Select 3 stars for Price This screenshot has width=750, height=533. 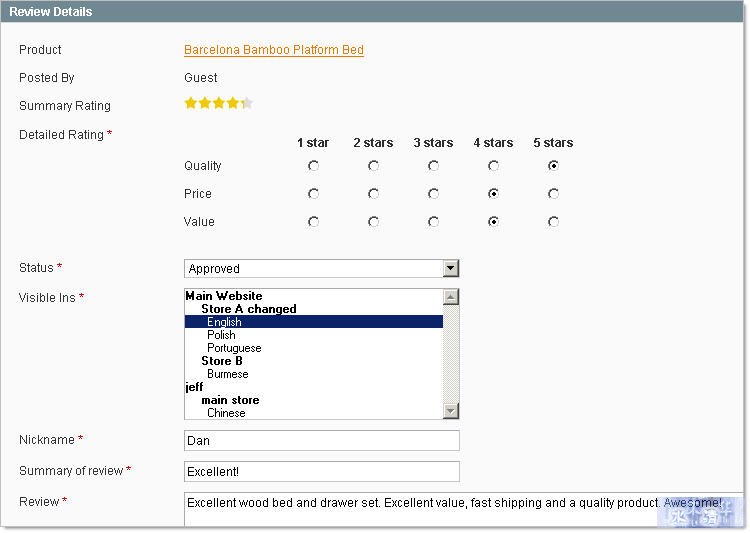[433, 194]
